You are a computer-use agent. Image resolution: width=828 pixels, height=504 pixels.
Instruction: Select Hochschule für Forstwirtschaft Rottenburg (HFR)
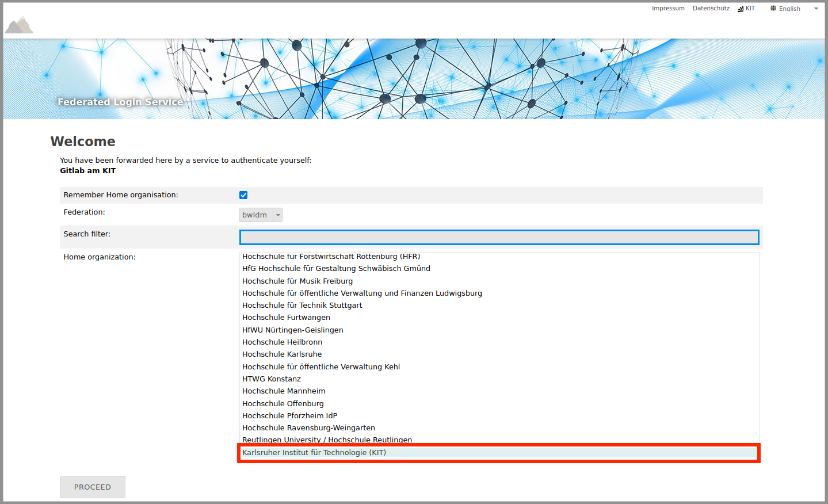coord(499,257)
